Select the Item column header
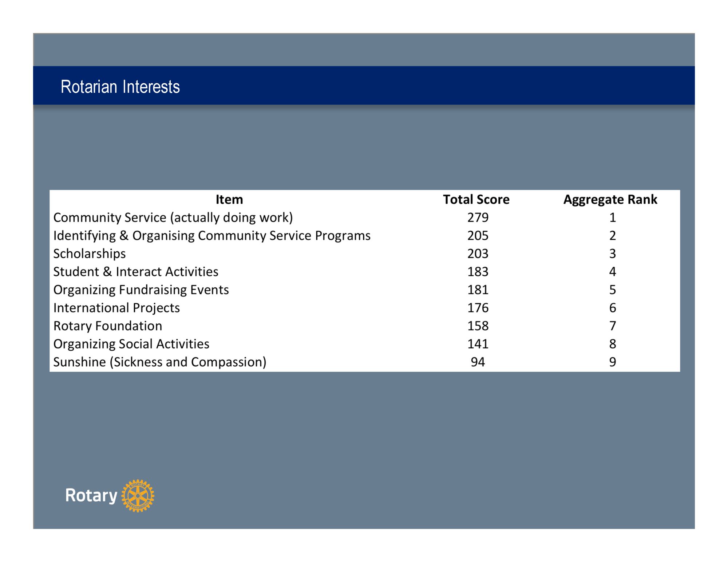This screenshot has width=728, height=562. click(229, 199)
